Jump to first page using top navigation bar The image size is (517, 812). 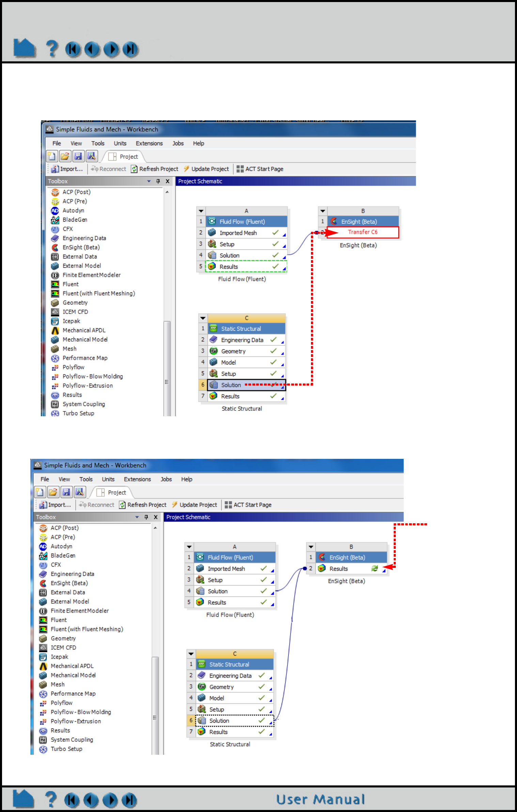(x=73, y=49)
